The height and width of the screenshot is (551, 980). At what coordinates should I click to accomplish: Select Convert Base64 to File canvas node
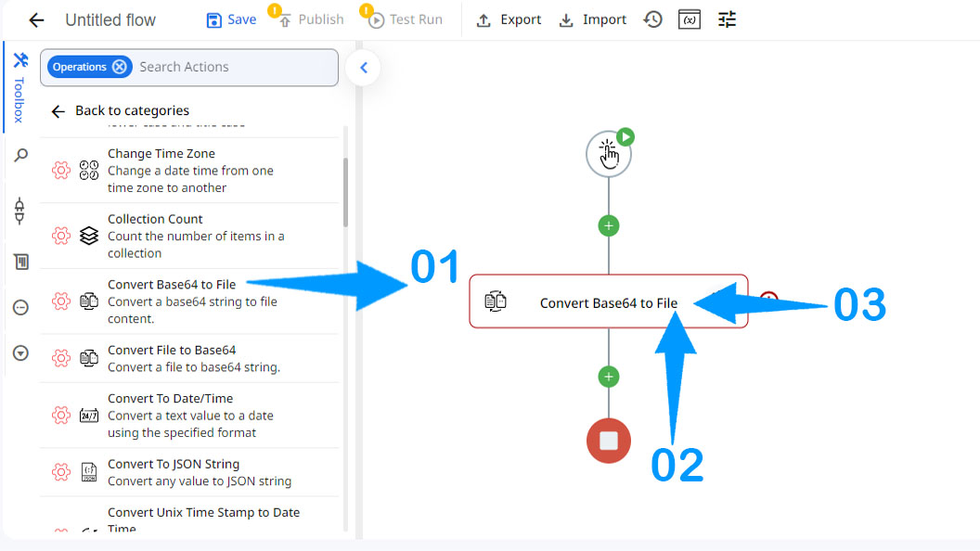click(608, 301)
